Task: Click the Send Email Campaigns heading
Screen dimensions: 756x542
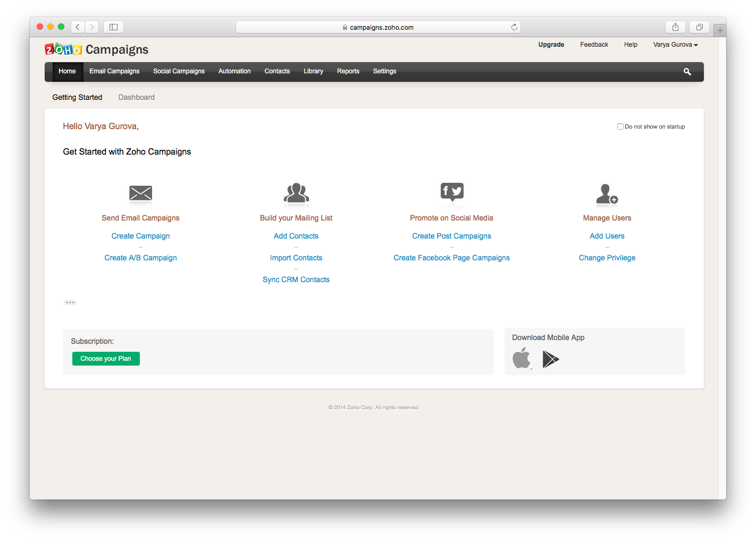Action: 140,218
